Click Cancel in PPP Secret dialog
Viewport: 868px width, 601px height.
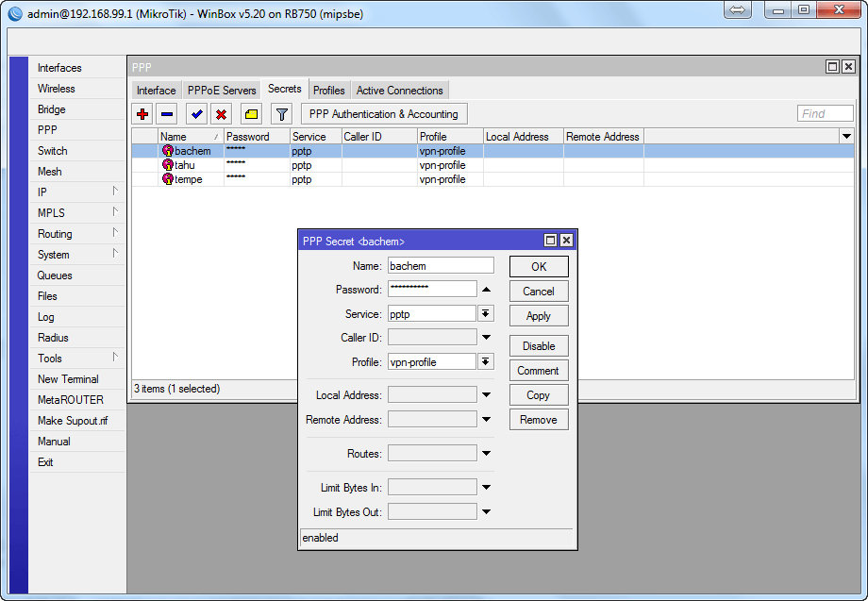pyautogui.click(x=539, y=292)
